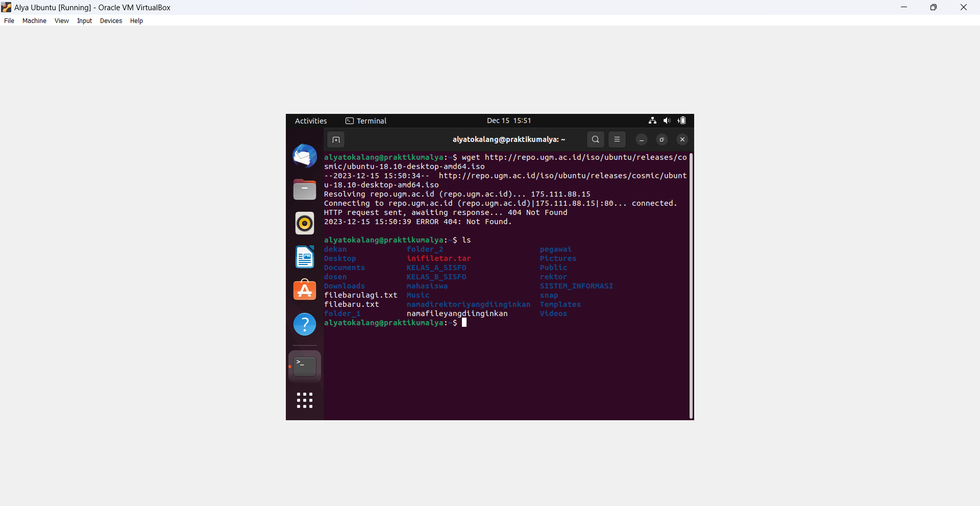
Task: Open the VirtualBox Devices menu
Action: (111, 21)
